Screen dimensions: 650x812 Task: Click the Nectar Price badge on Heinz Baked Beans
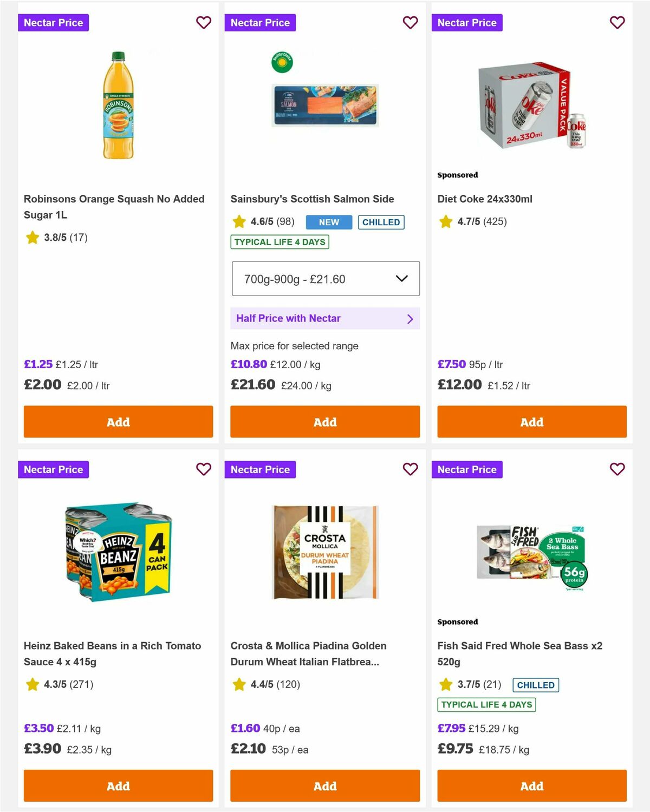click(x=53, y=469)
